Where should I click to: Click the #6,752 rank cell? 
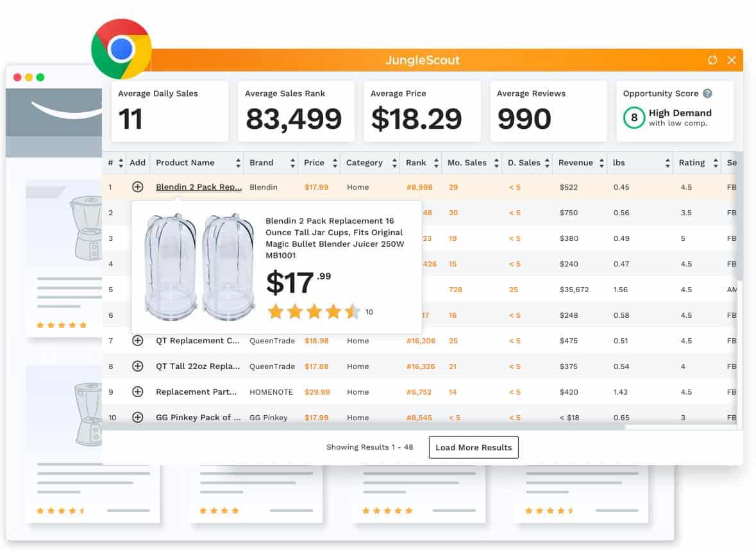(x=419, y=391)
